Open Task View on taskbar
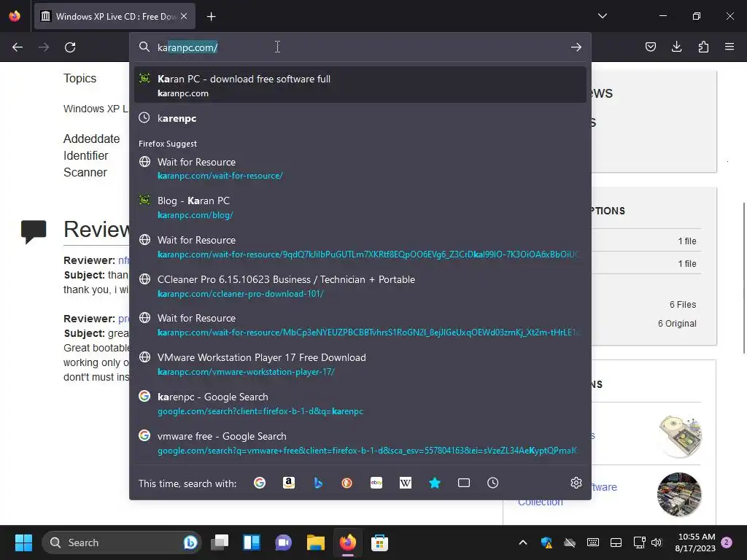747x560 pixels. [220, 542]
